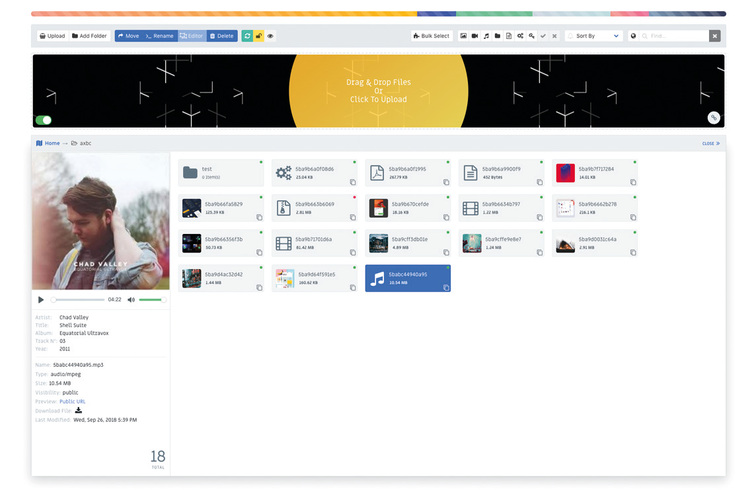Click CLOSE to collapse the info panel
This screenshot has width=756, height=501.
(711, 143)
